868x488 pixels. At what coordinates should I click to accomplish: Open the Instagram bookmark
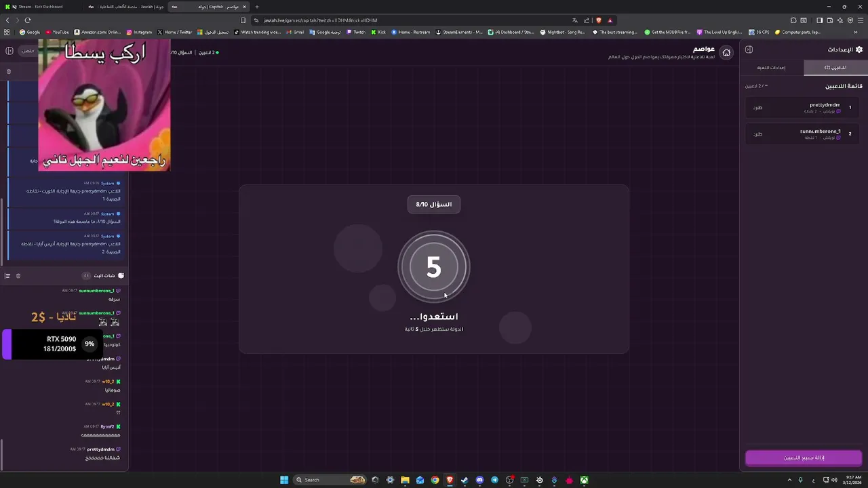(x=139, y=32)
